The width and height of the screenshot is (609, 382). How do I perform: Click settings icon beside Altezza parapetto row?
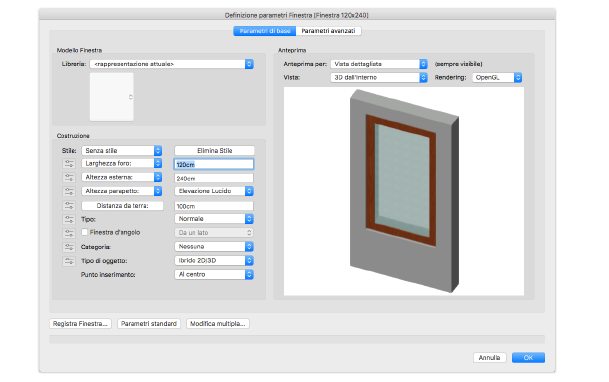pos(69,191)
